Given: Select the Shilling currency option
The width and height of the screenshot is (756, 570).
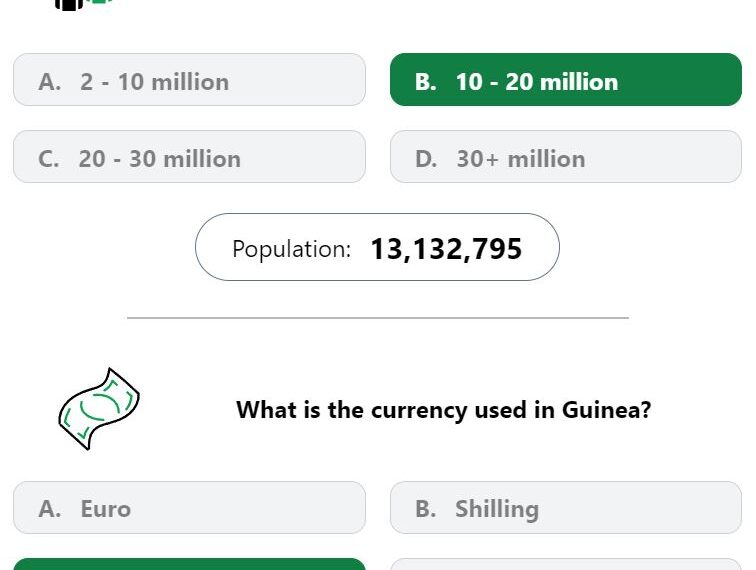Looking at the screenshot, I should click(566, 507).
